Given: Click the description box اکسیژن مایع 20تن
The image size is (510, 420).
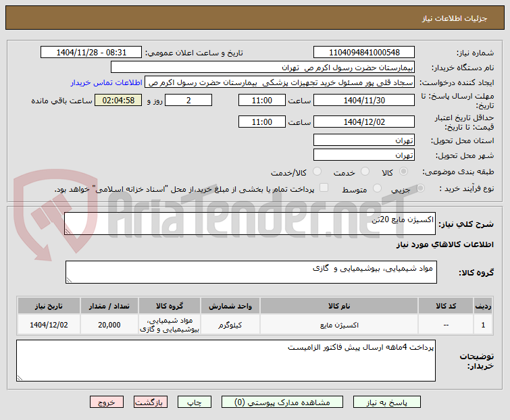Looking at the screenshot, I should click(250, 224).
